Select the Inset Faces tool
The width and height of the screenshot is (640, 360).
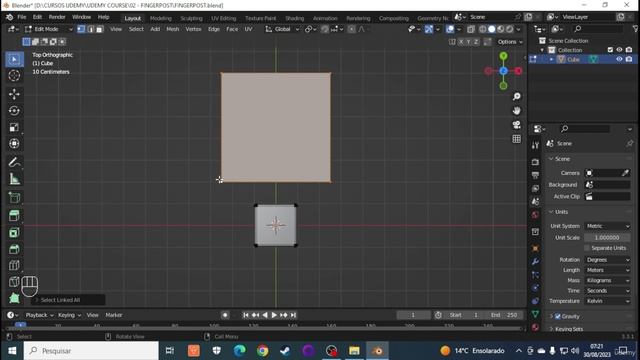14,232
